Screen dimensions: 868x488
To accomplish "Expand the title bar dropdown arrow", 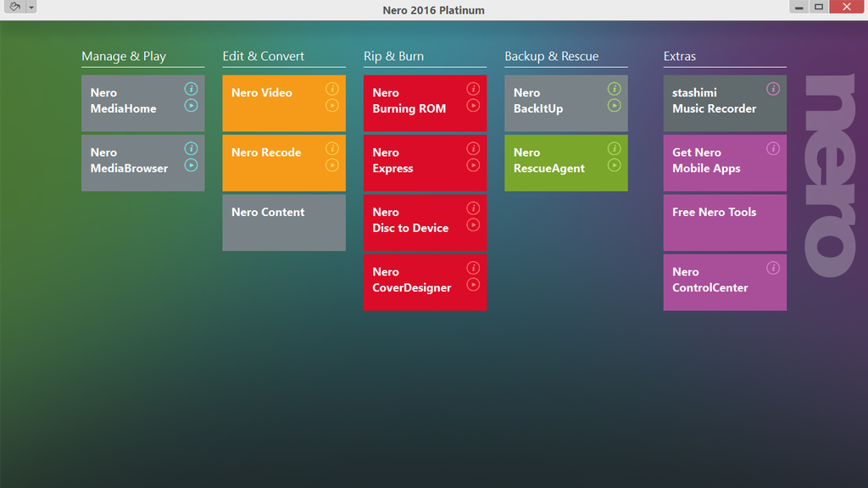I will (31, 7).
